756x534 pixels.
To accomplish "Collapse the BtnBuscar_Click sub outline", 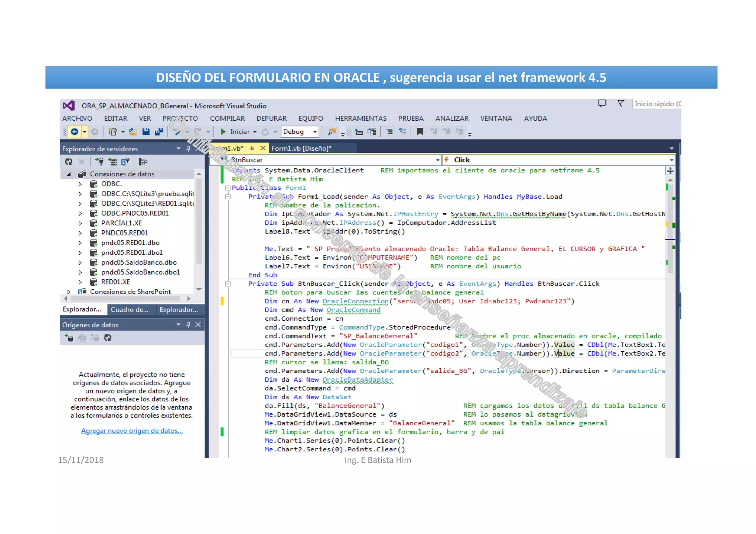I will coord(228,284).
